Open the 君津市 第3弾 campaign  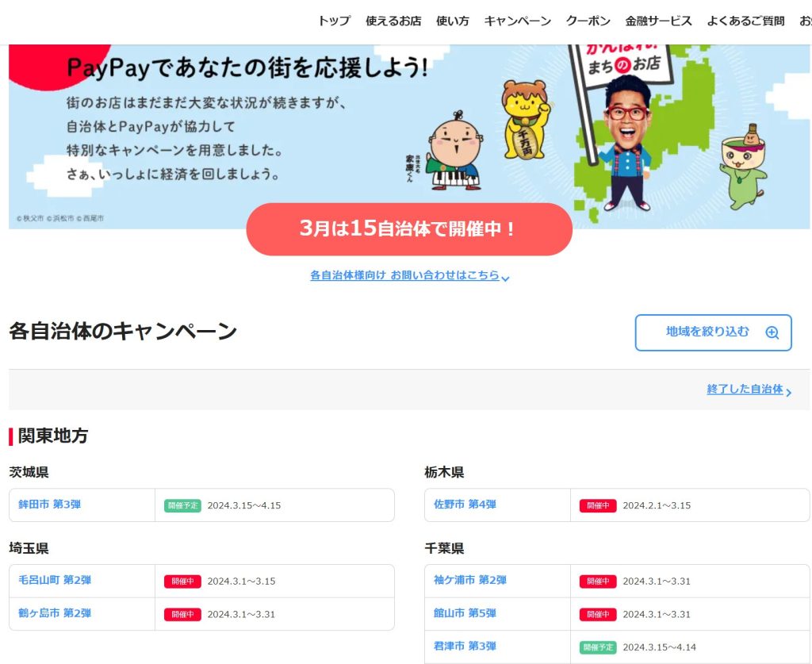[465, 647]
